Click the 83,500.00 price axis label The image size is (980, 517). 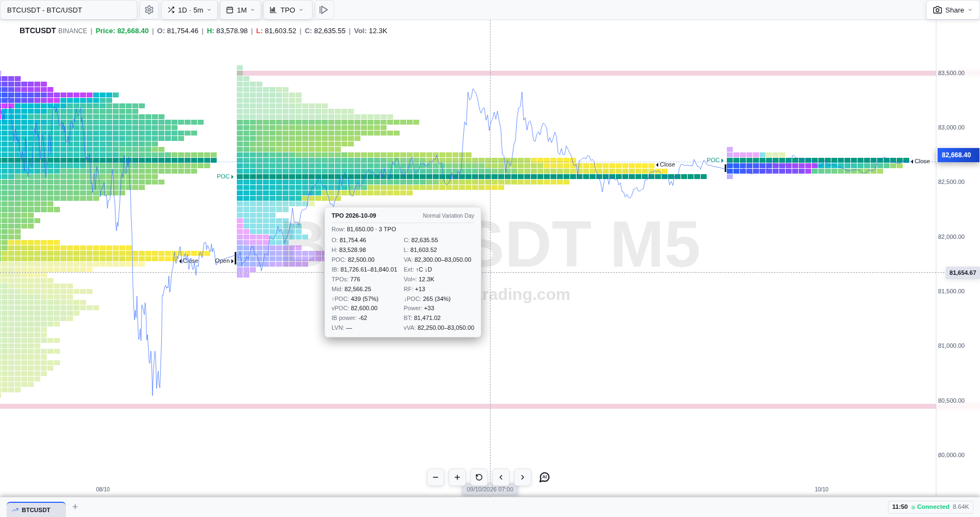tap(951, 73)
